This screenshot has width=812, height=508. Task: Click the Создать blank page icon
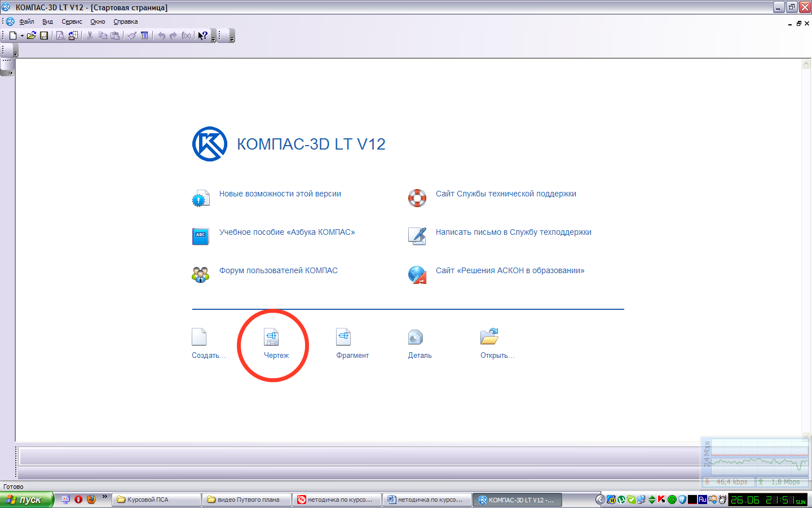(x=199, y=337)
